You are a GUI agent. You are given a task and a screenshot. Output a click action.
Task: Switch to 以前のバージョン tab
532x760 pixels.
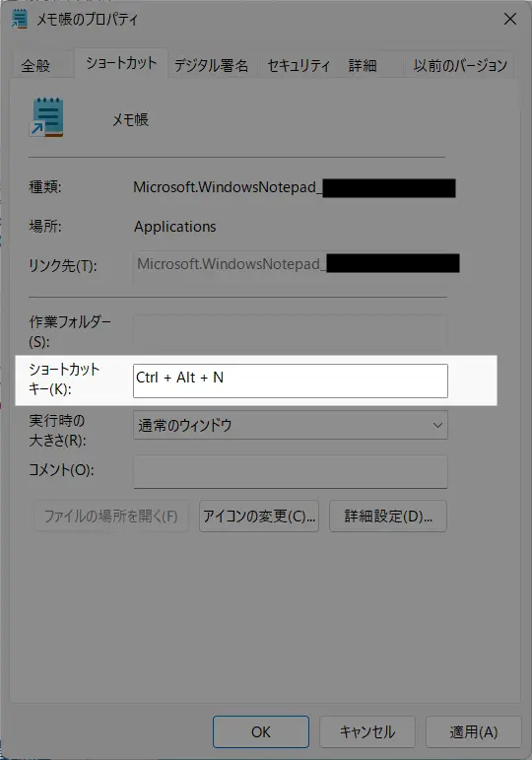pyautogui.click(x=460, y=65)
